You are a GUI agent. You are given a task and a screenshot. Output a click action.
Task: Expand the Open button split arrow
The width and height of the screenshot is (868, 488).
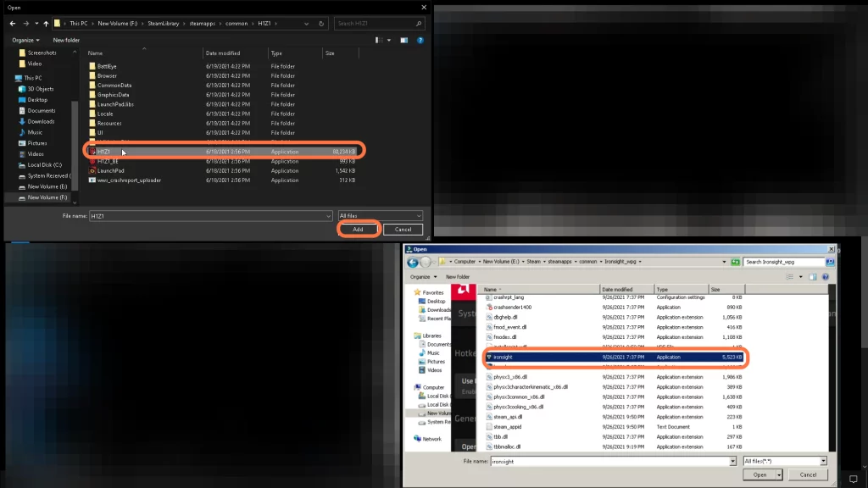tap(779, 475)
